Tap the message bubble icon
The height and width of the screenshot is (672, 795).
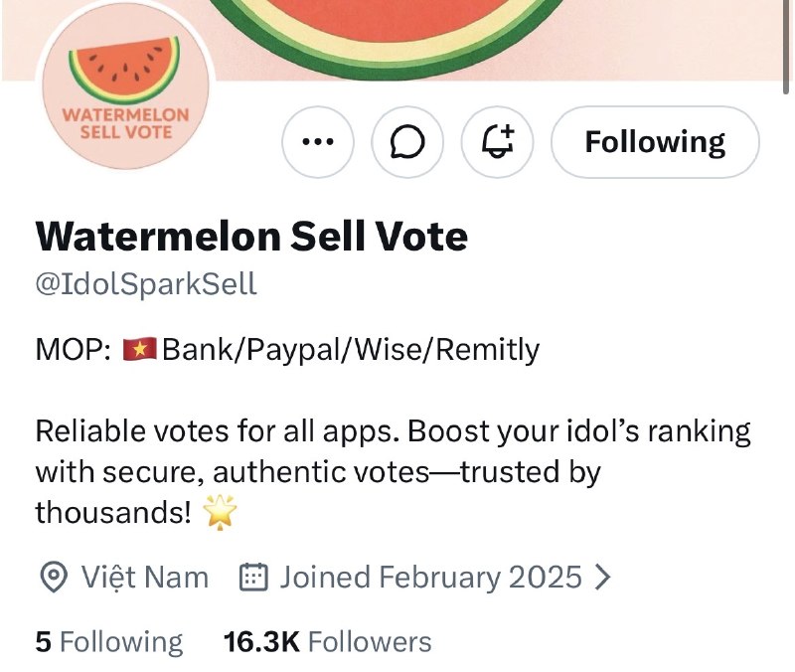coord(407,142)
